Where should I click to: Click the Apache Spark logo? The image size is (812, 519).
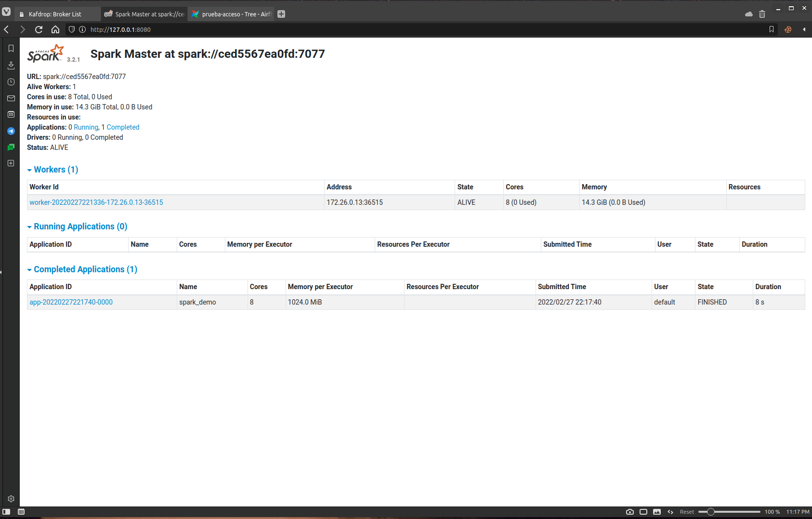pyautogui.click(x=46, y=53)
